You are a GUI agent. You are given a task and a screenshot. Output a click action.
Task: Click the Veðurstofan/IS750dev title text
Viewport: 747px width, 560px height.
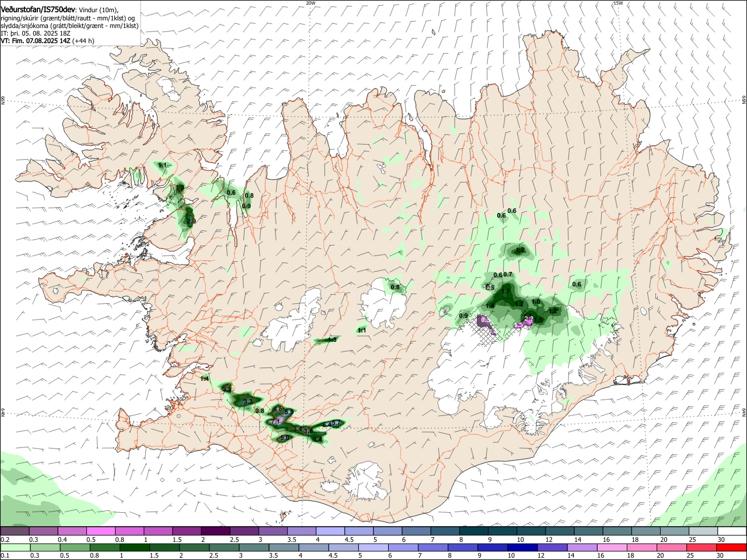pos(39,10)
